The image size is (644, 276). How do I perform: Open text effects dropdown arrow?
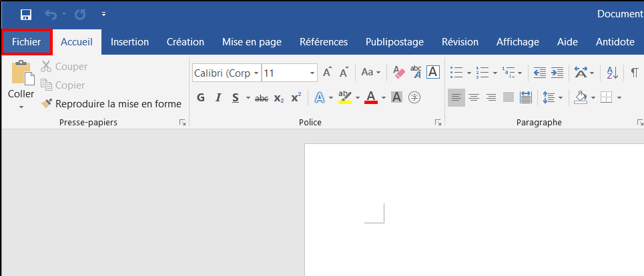point(331,97)
